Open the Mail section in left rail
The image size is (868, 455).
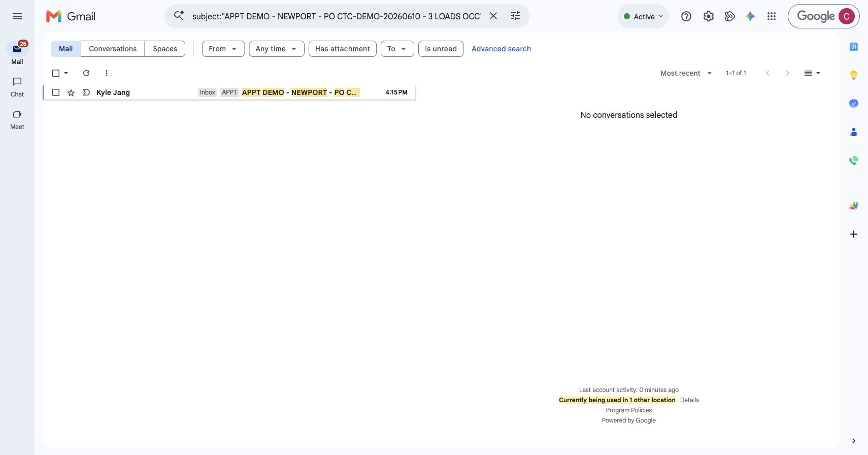tap(17, 53)
